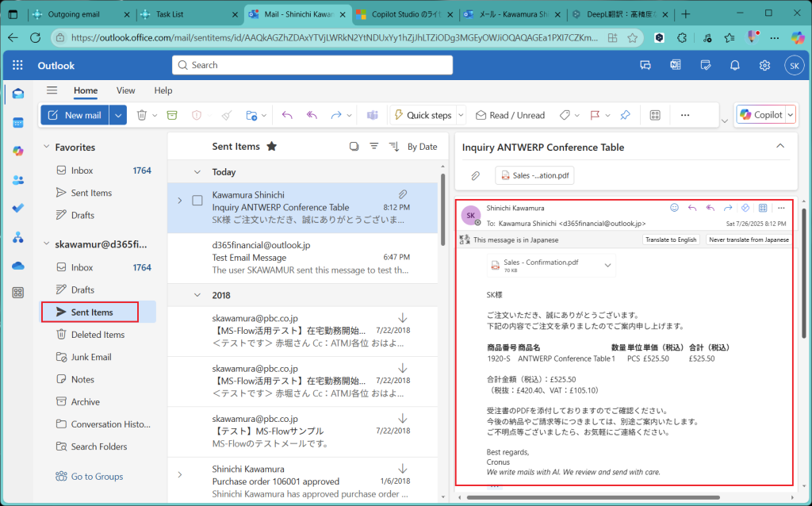Refresh the browser page
This screenshot has width=812, height=506.
(x=35, y=38)
